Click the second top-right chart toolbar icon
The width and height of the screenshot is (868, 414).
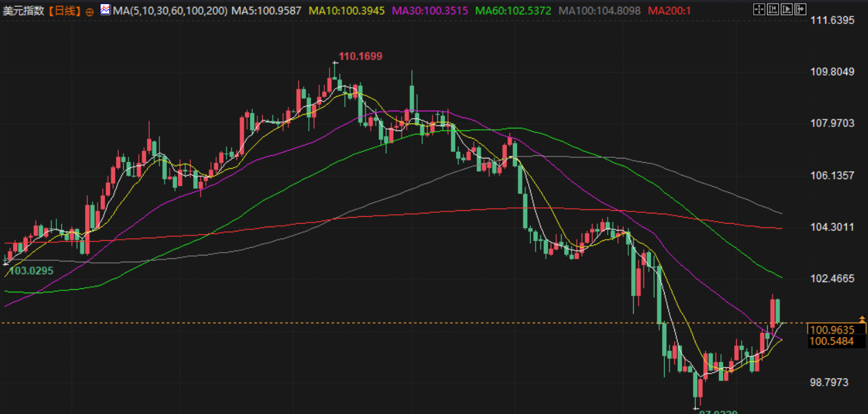(x=773, y=10)
